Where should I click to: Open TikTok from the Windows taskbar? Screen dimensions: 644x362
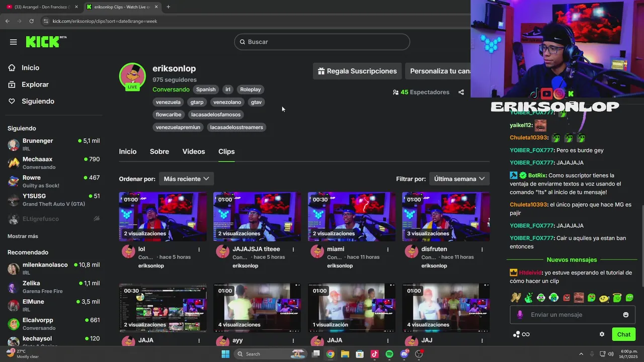(374, 354)
